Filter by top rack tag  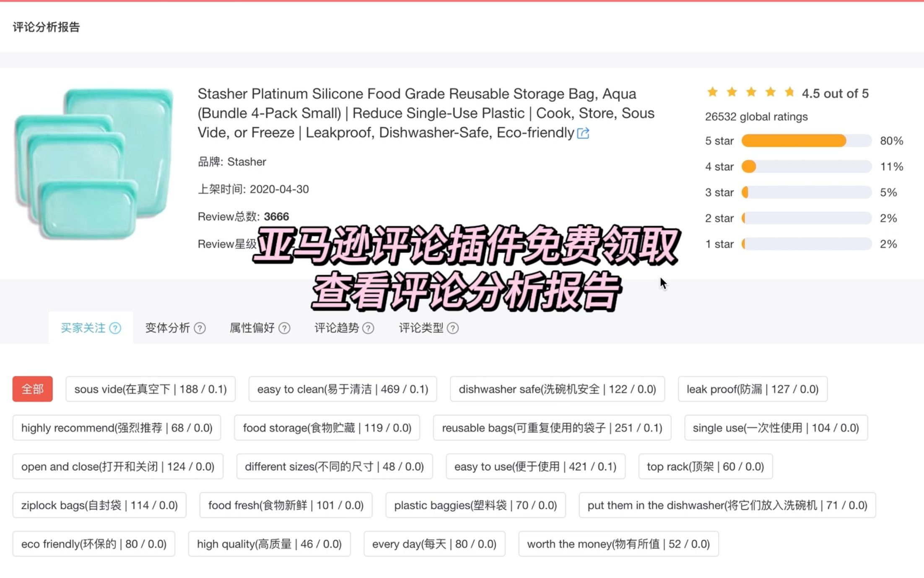705,466
